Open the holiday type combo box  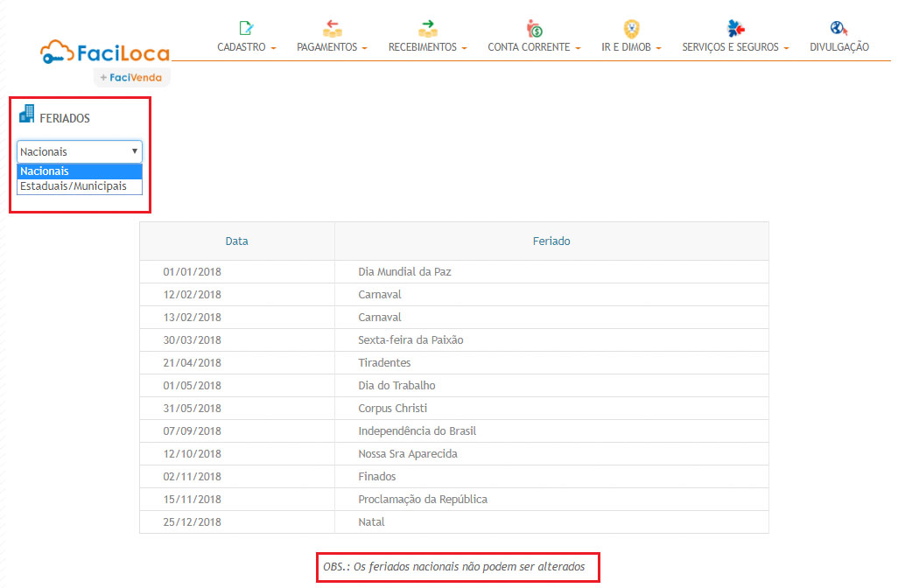pos(79,151)
